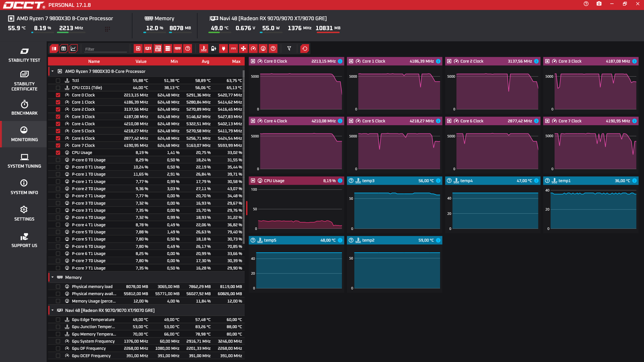Uncheck the CPU Usage checkbox

58,153
